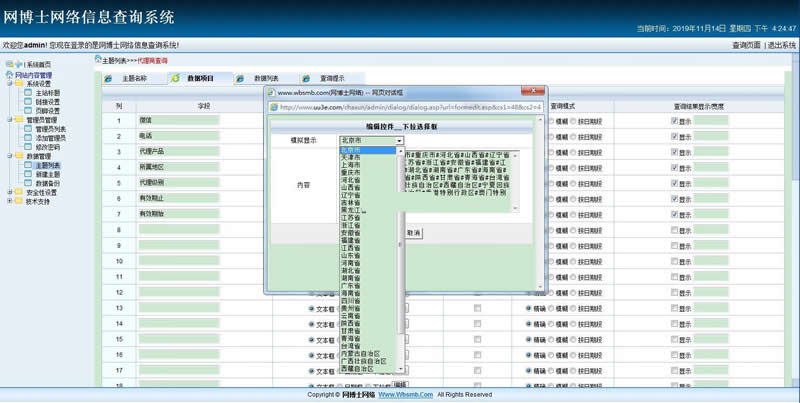Click IE icon on 查询提示 tab
Image resolution: width=800 pixels, height=403 pixels.
[x=306, y=79]
